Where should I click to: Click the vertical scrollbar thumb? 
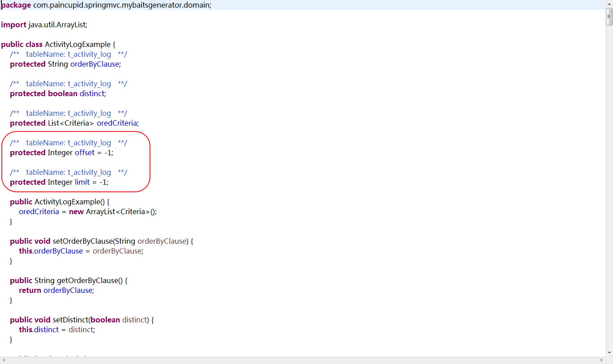coord(609,17)
